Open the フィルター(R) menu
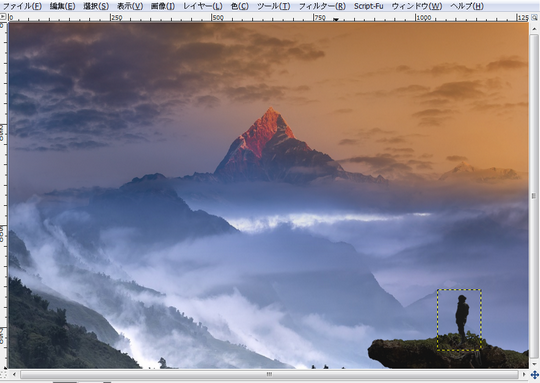Viewport: 540px width, 383px height. [x=322, y=6]
